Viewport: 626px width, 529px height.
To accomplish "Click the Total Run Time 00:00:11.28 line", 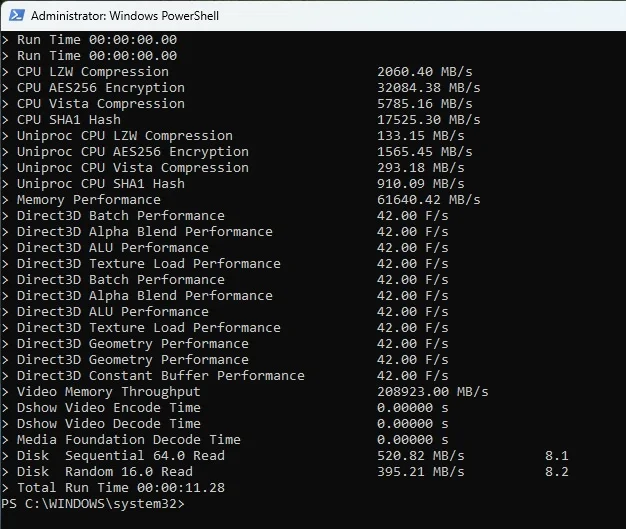I will (113, 487).
